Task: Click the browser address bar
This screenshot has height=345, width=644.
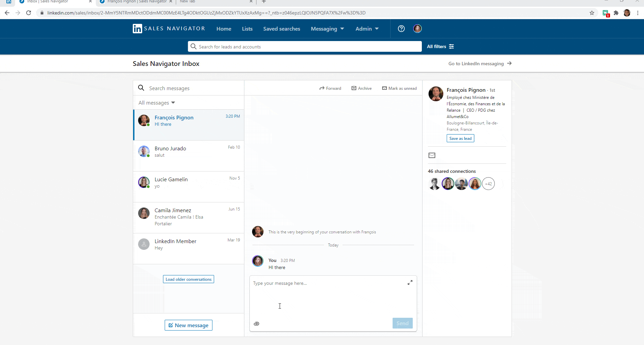Action: pyautogui.click(x=313, y=13)
